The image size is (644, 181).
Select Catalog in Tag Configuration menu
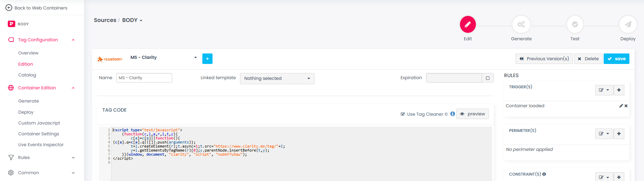27,75
